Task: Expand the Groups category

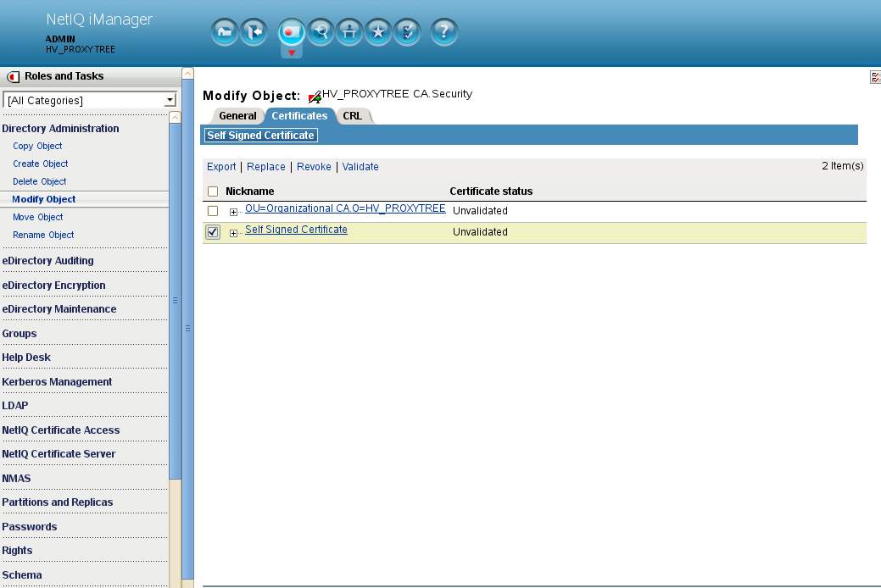Action: 20,334
